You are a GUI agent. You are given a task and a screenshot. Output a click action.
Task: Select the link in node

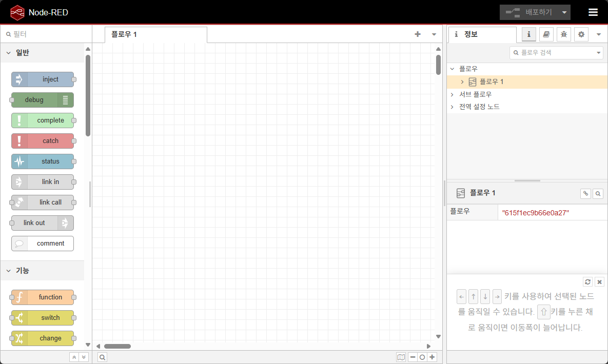point(43,182)
